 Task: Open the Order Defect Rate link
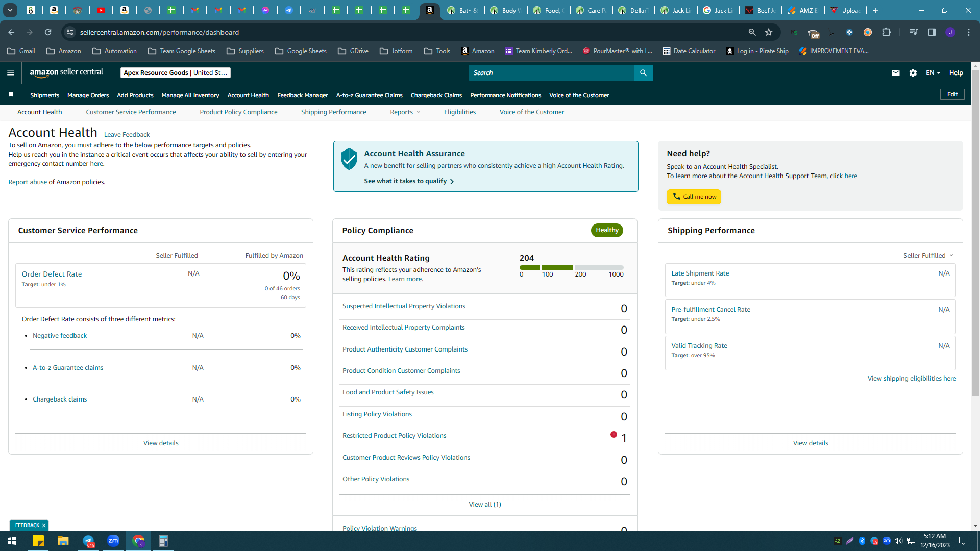(52, 274)
